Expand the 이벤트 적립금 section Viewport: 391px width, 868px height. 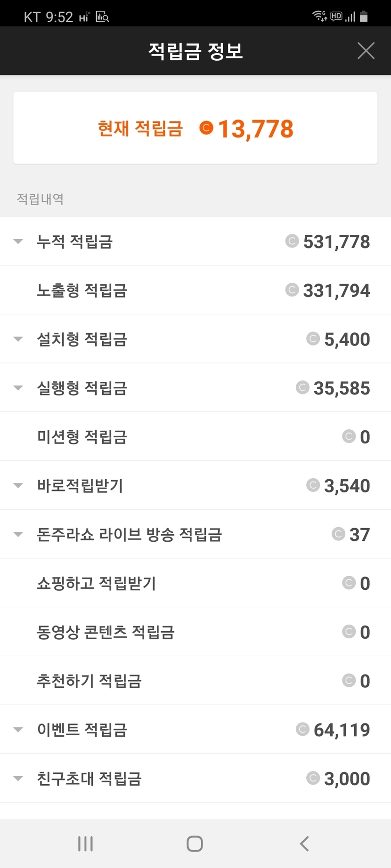coord(18,730)
